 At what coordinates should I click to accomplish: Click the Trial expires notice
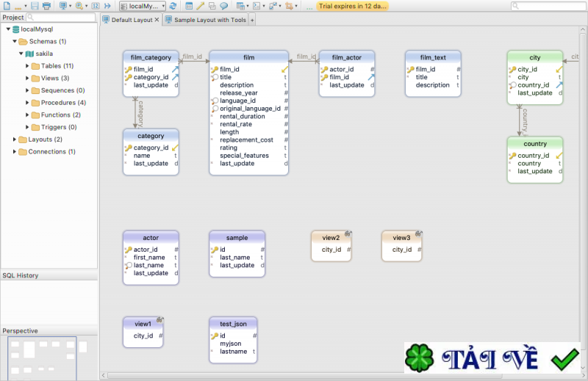click(x=353, y=6)
